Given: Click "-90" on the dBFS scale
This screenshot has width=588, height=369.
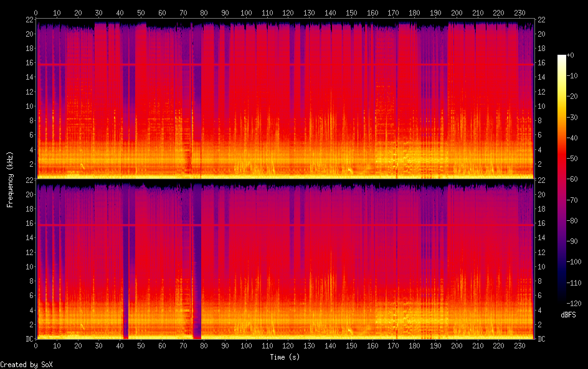Looking at the screenshot, I should coord(572,241).
